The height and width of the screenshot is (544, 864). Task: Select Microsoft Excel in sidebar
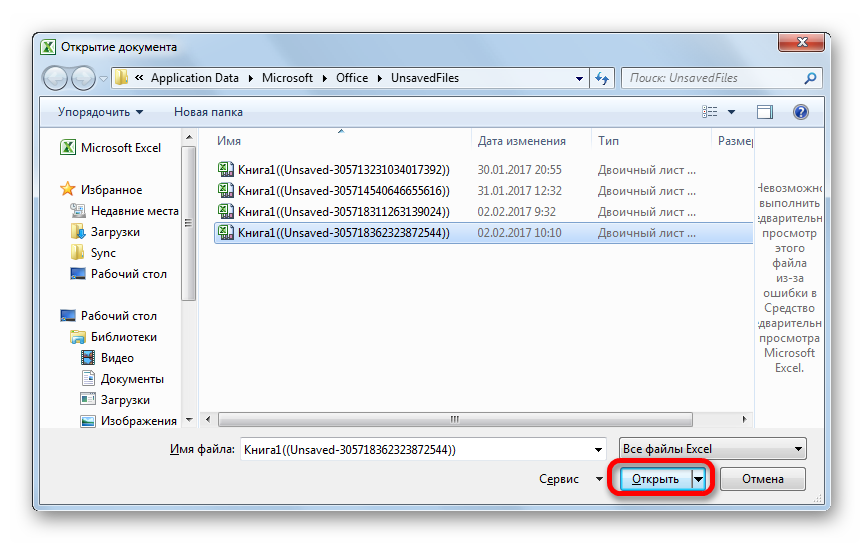[x=120, y=148]
